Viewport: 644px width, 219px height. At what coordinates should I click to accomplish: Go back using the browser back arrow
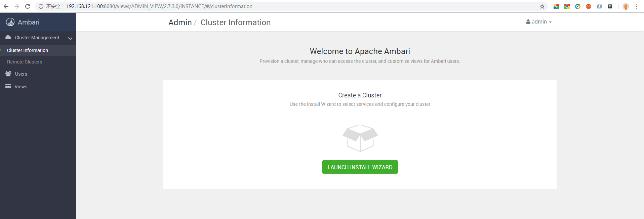point(6,6)
